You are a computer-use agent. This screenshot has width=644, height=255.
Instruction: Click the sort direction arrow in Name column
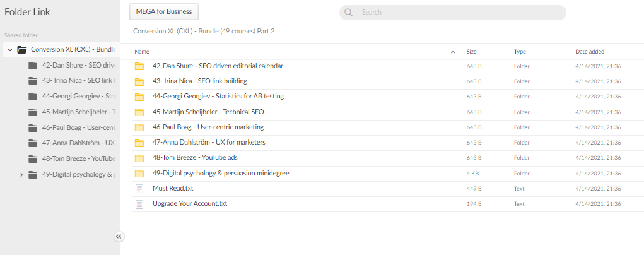[453, 52]
